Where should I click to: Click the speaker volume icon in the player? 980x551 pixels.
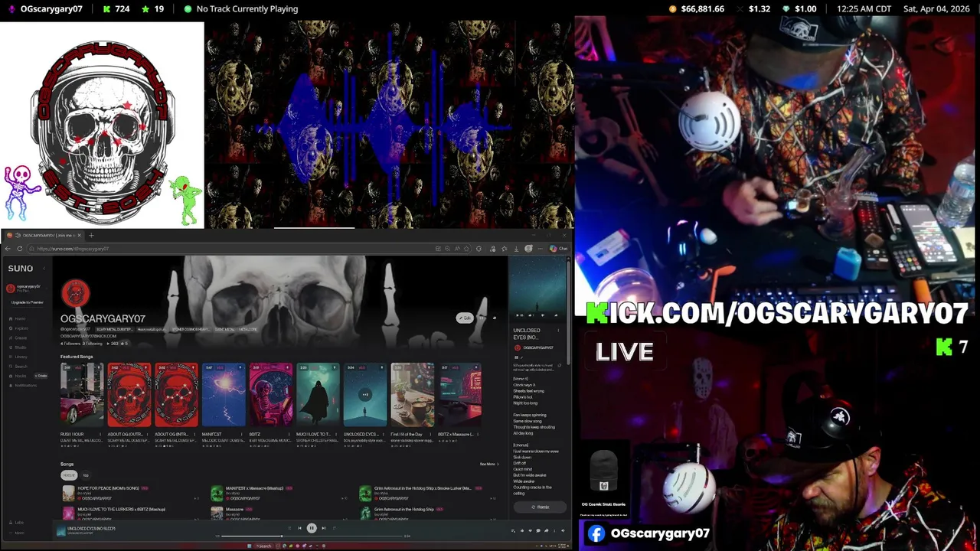point(563,530)
